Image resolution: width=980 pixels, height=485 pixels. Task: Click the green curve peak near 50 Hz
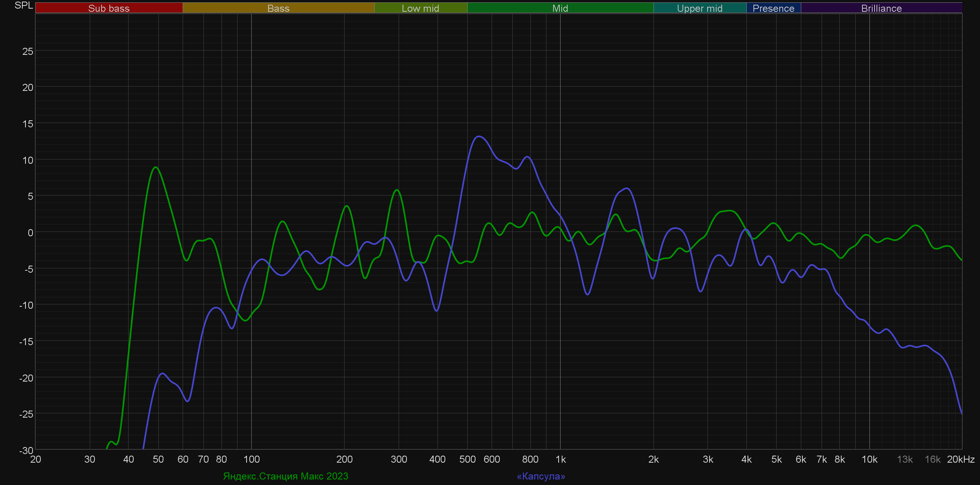point(156,167)
